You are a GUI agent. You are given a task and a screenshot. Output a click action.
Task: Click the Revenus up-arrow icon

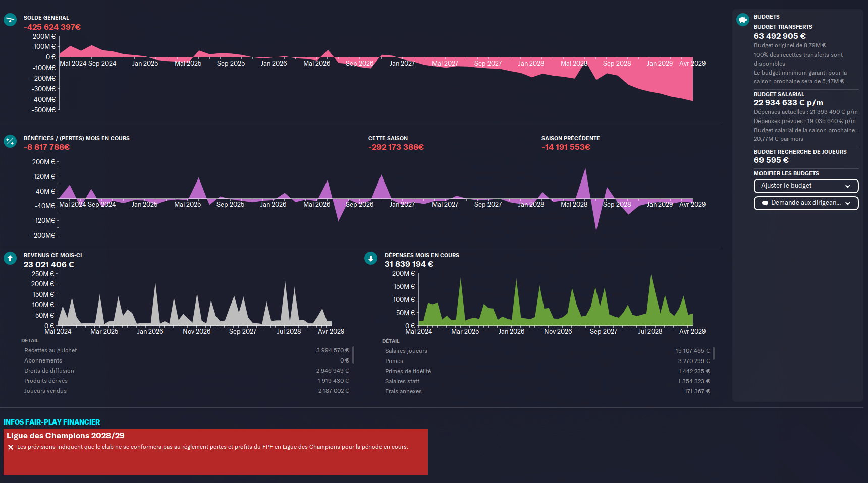10,258
